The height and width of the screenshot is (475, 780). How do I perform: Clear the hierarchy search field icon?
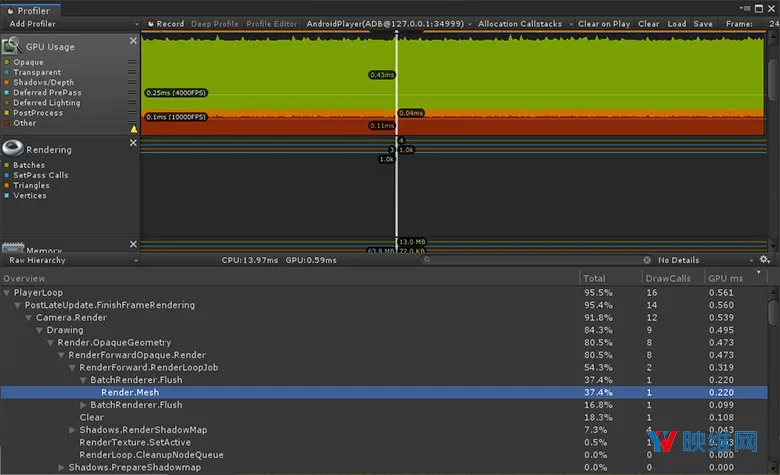pyautogui.click(x=647, y=260)
